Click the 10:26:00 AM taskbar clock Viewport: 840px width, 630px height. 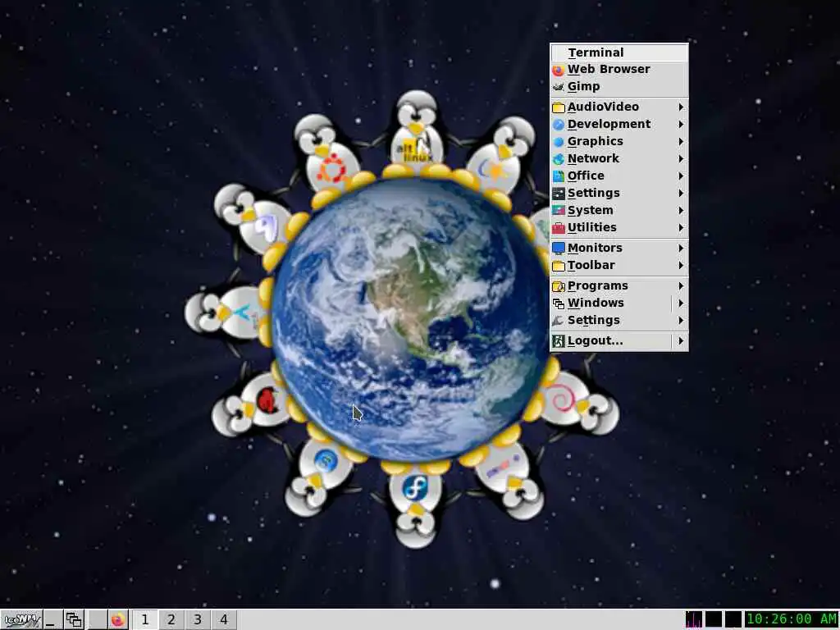(x=791, y=619)
